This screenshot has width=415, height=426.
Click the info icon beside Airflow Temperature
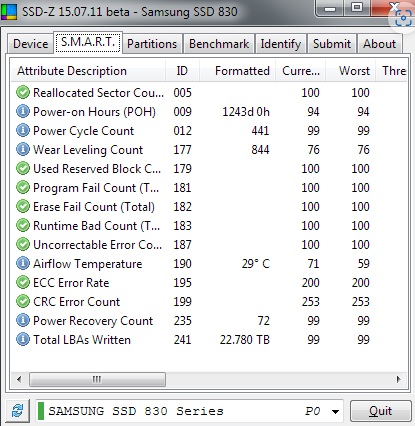[x=23, y=263]
